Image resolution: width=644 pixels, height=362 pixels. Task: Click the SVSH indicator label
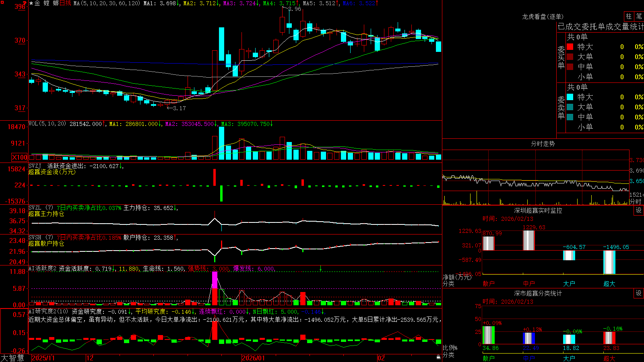pyautogui.click(x=35, y=237)
